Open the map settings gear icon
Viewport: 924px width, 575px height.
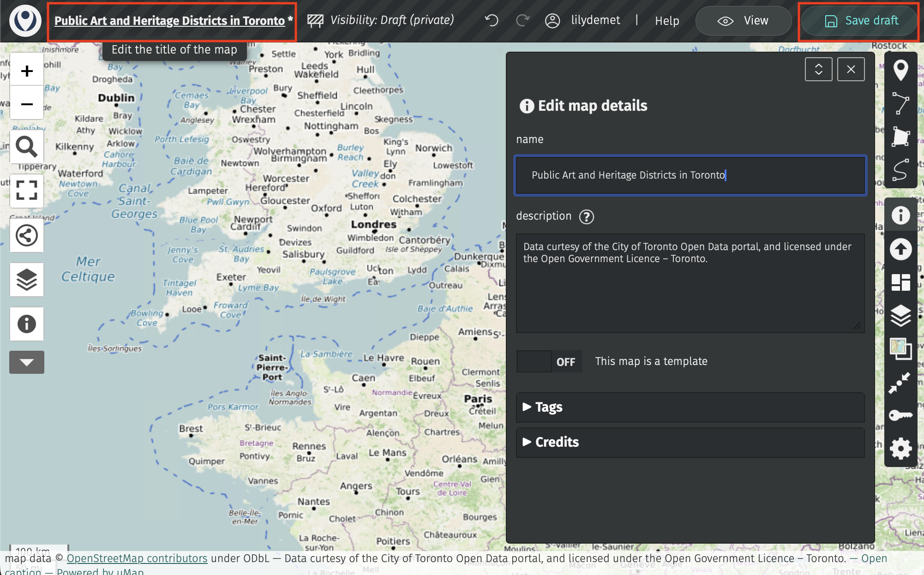point(900,449)
